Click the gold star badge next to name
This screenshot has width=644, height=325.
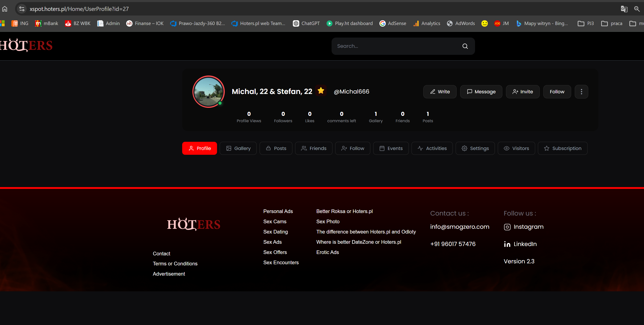click(321, 91)
